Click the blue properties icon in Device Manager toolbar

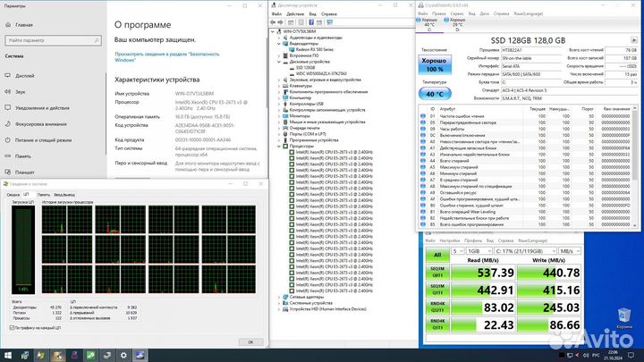pyautogui.click(x=311, y=22)
